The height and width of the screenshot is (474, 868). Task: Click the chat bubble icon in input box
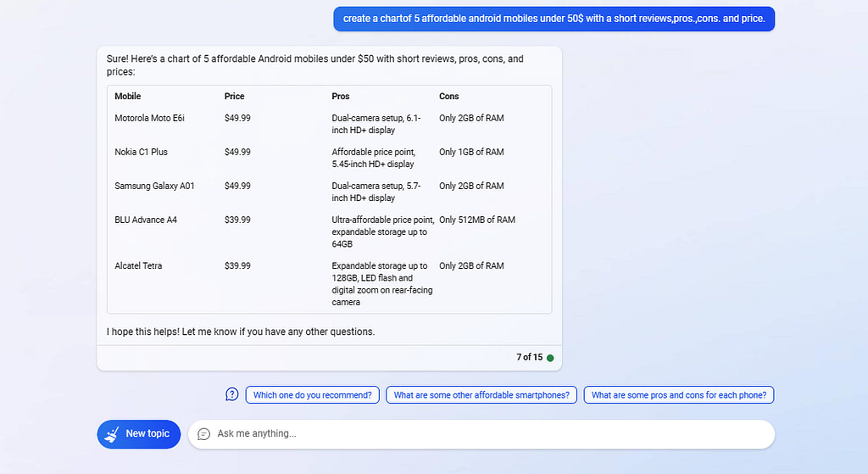pyautogui.click(x=203, y=434)
